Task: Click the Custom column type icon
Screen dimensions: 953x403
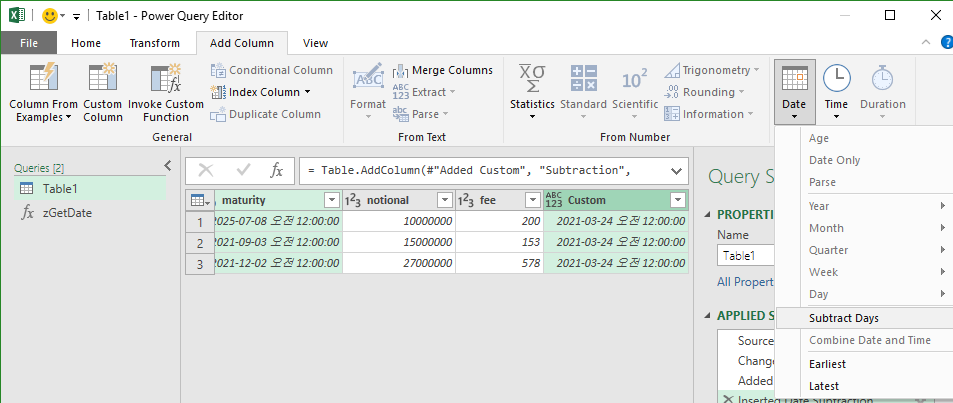Action: point(554,200)
